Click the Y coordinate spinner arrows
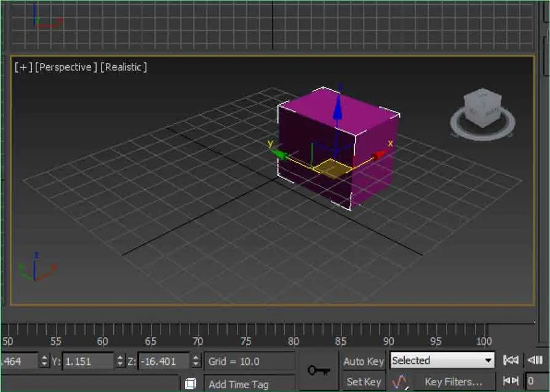The width and height of the screenshot is (550, 392). point(120,361)
